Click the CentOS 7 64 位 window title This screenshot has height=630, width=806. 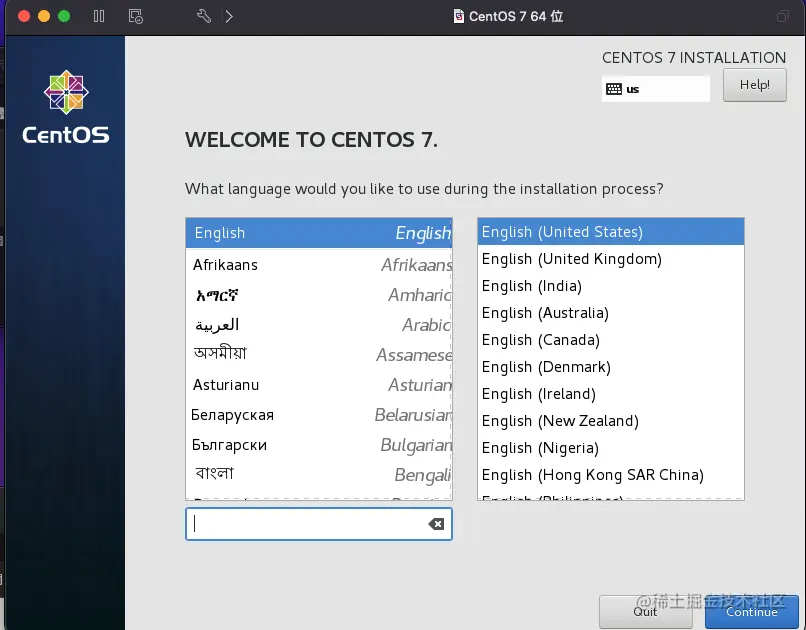point(516,16)
